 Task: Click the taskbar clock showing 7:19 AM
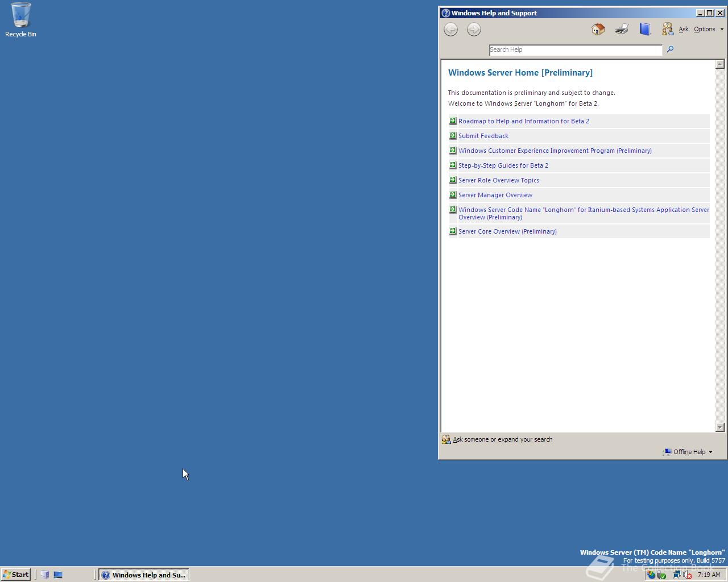(709, 575)
